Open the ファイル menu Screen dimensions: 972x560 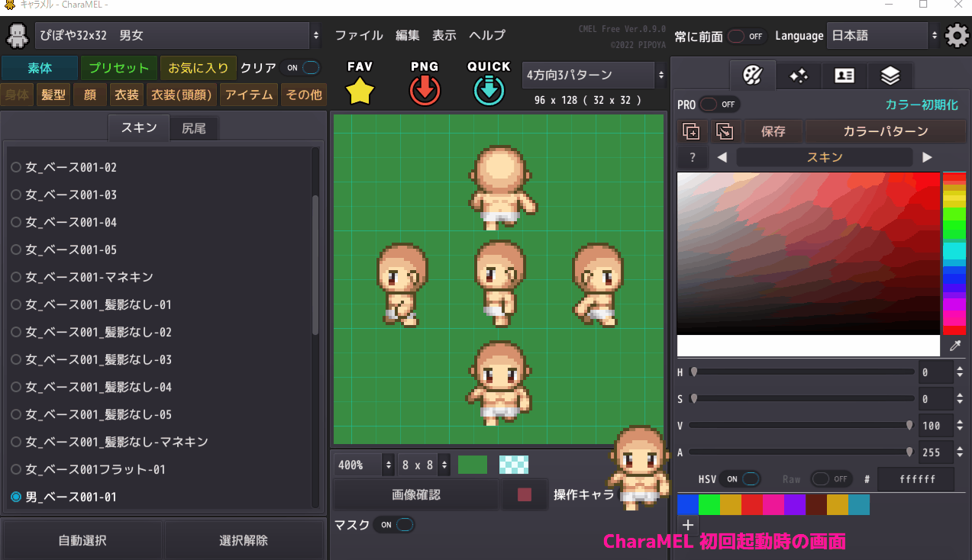pyautogui.click(x=358, y=35)
